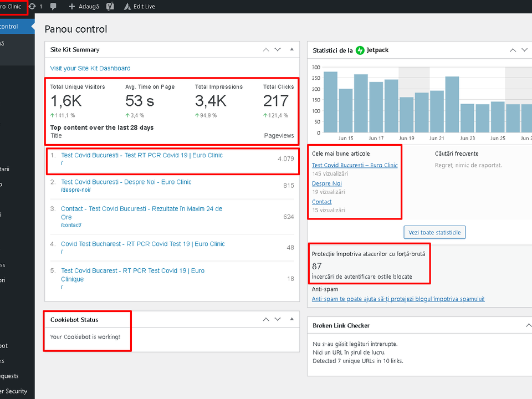Open the Yoast SEO admin bar icon
Image resolution: width=532 pixels, height=399 pixels.
pyautogui.click(x=110, y=7)
